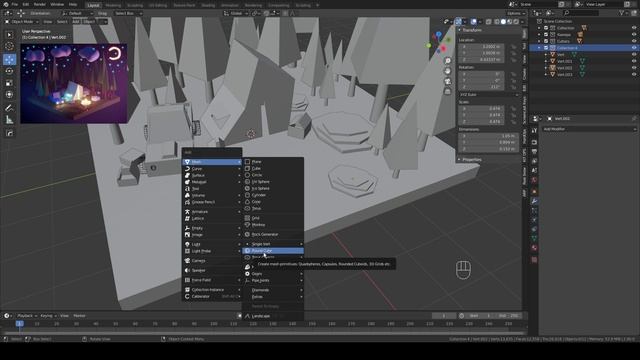The image size is (640, 360).
Task: Select the Select Box tool in toolbar
Action: pyautogui.click(x=9, y=35)
